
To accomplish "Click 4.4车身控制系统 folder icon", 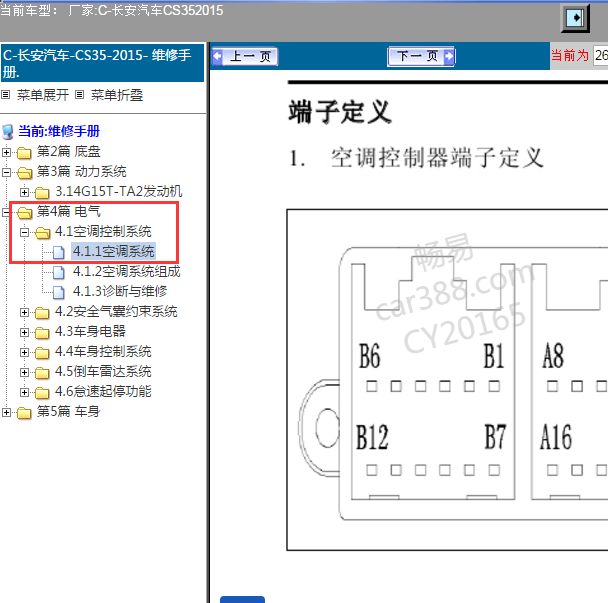I will [x=42, y=353].
